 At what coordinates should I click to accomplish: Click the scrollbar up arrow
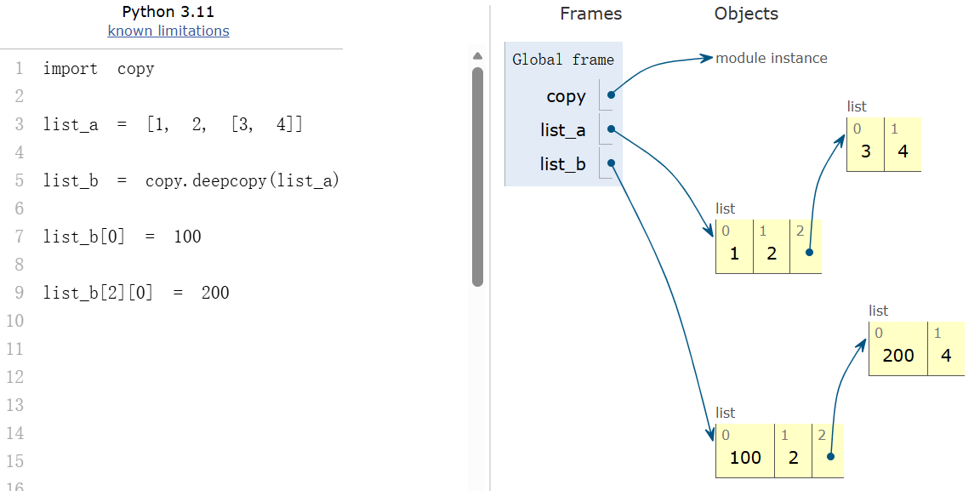pyautogui.click(x=477, y=56)
